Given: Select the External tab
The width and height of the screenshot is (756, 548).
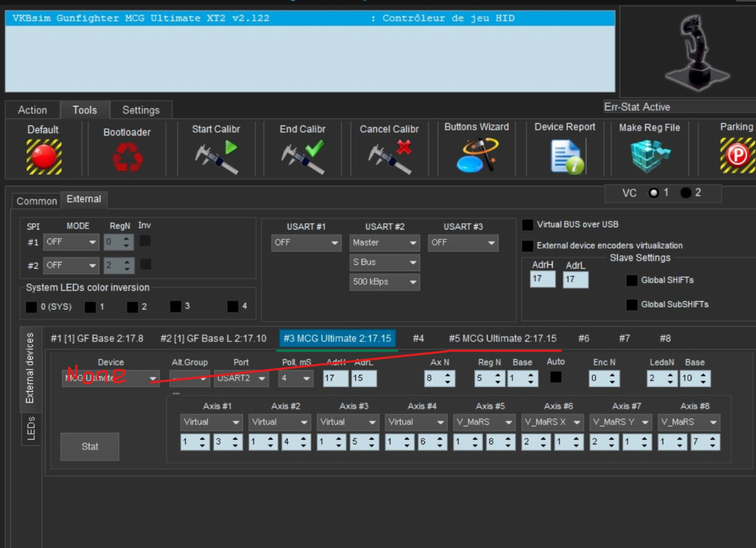Looking at the screenshot, I should tap(84, 199).
